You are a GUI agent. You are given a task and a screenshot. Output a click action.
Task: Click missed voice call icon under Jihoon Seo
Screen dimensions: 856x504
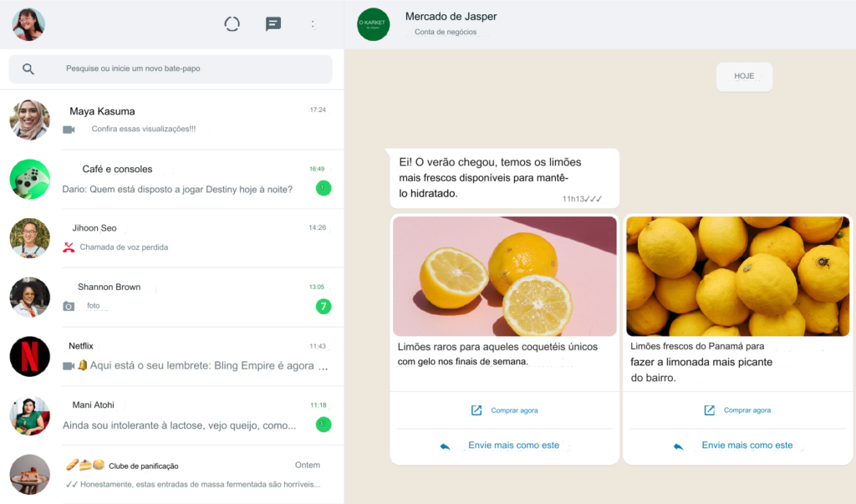[x=69, y=247]
